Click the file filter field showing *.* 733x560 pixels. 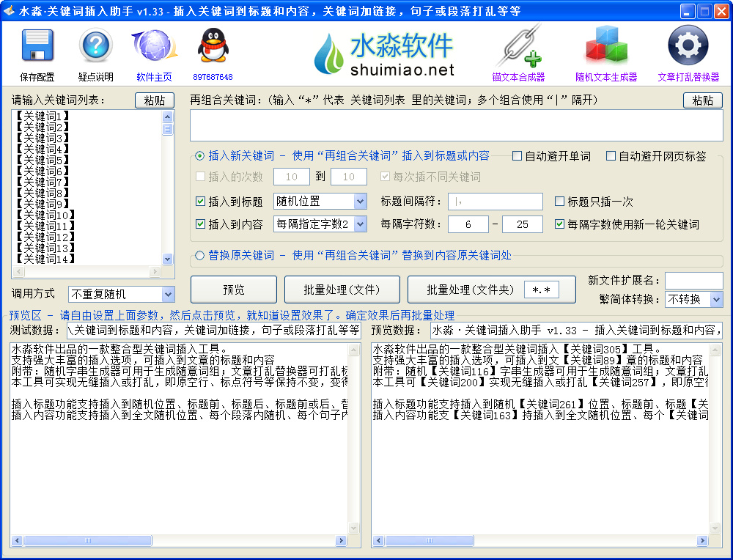click(542, 290)
